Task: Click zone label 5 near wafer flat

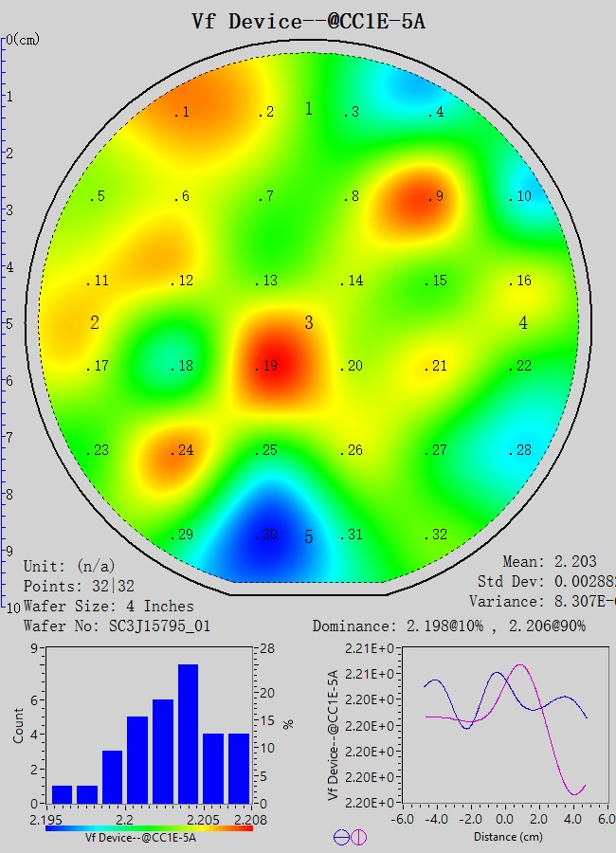Action: pos(309,537)
